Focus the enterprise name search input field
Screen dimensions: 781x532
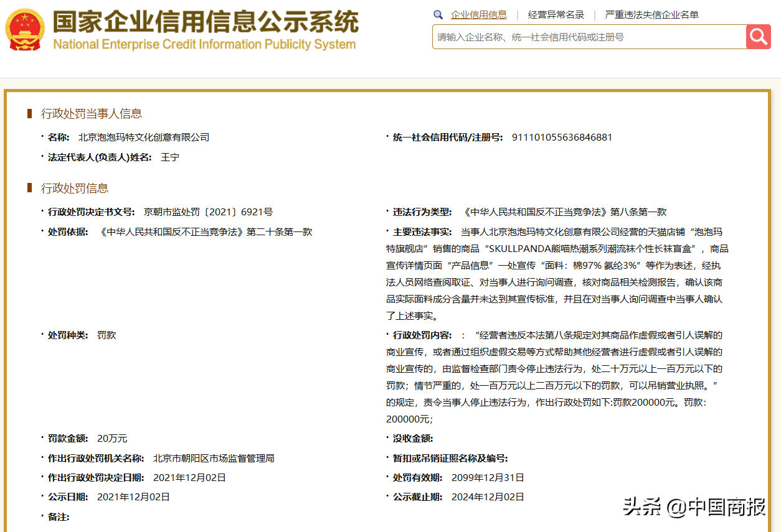(x=589, y=37)
